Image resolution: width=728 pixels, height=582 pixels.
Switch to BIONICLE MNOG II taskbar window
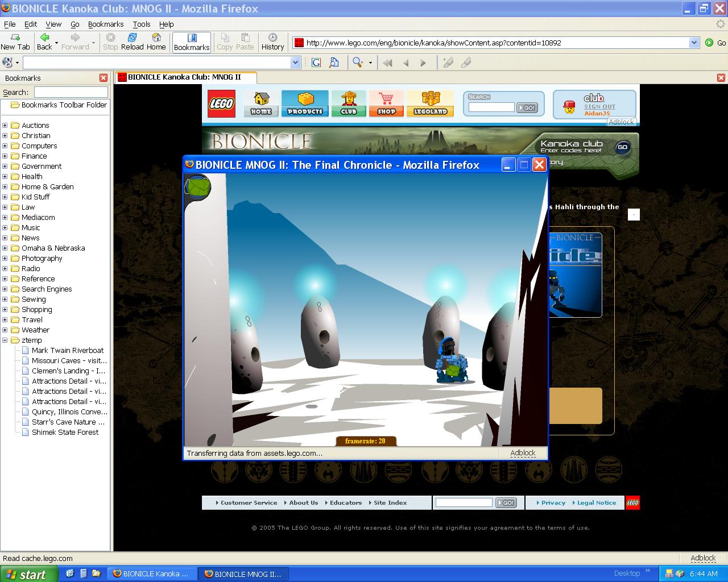(244, 574)
